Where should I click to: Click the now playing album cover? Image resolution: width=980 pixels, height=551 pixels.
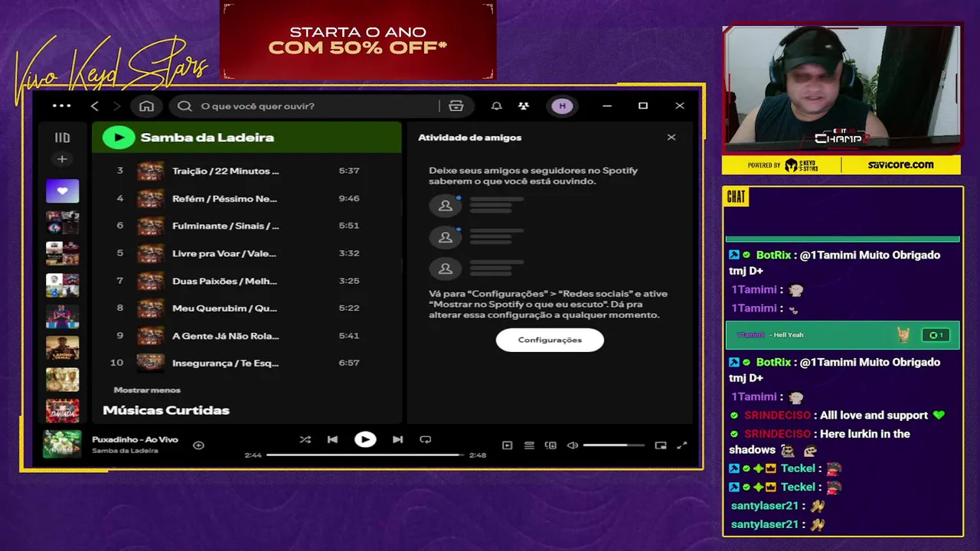(62, 445)
